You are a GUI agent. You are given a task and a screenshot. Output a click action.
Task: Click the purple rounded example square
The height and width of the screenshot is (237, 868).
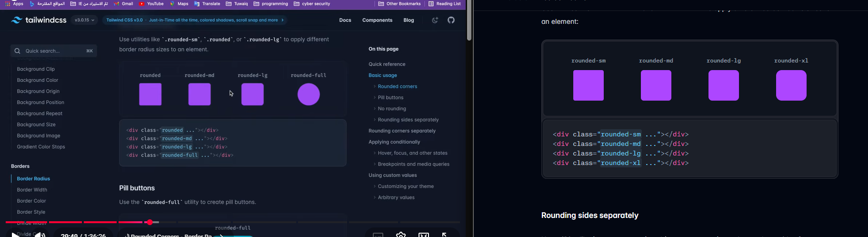(150, 94)
